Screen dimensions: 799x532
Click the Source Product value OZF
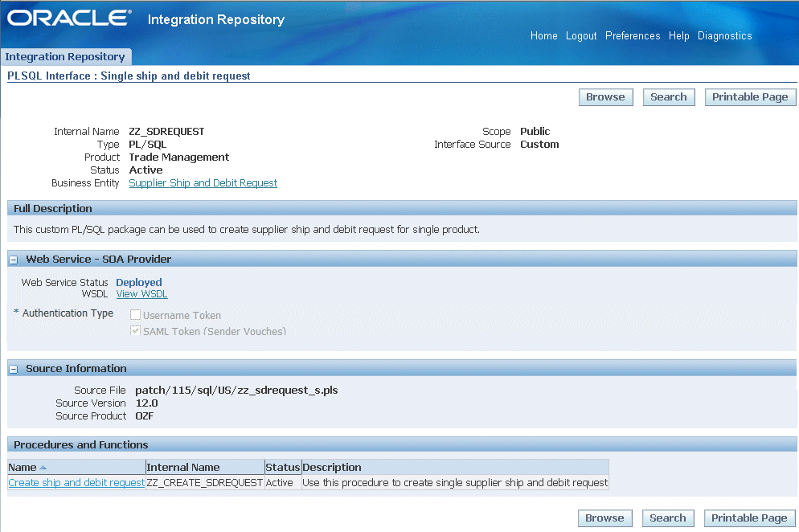point(144,415)
